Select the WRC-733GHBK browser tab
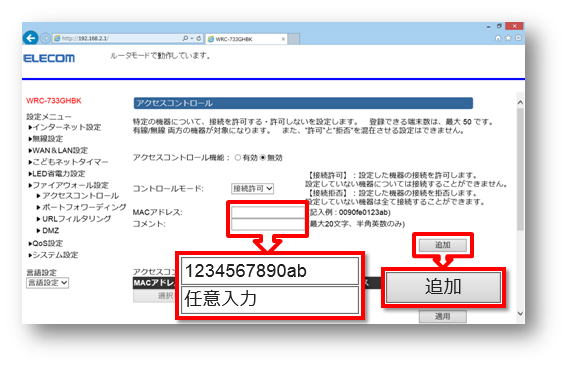Screen dimensions: 567x366 (246, 39)
